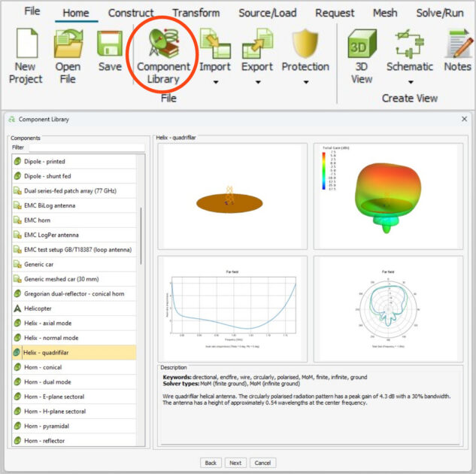The width and height of the screenshot is (476, 474).
Task: Click the Back button
Action: 211,463
